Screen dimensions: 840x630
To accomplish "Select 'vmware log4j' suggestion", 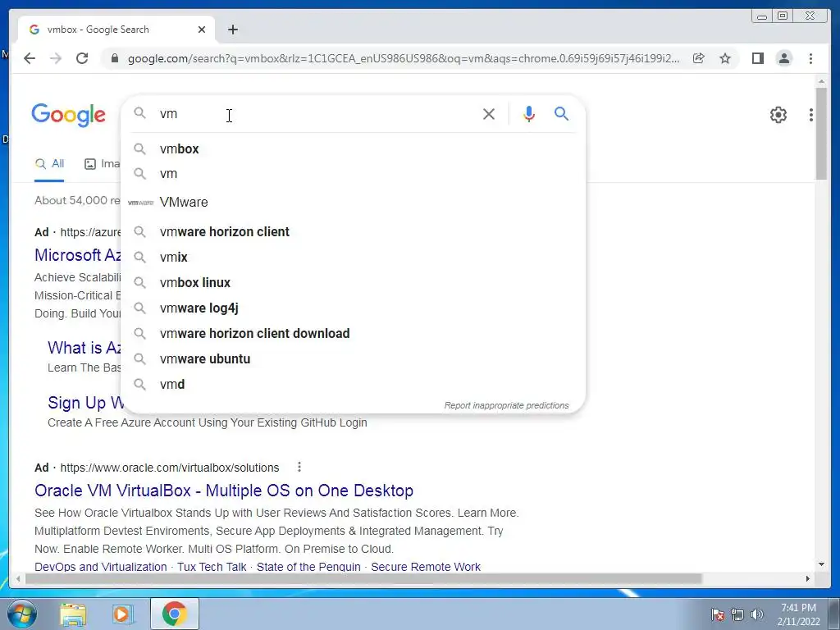I will [x=354, y=308].
